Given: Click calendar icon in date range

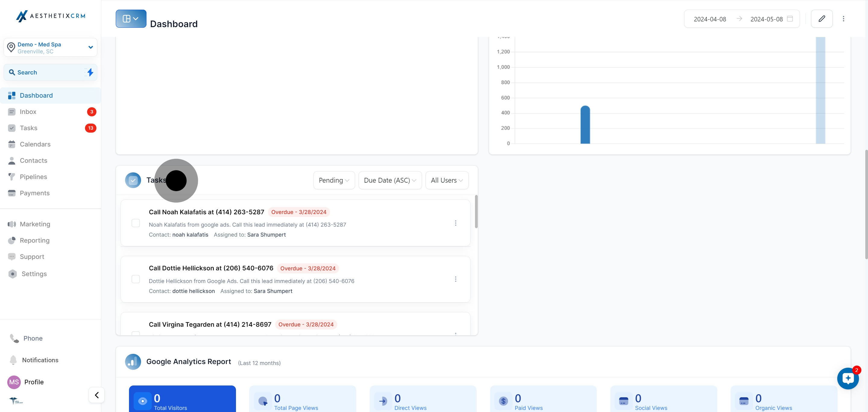Looking at the screenshot, I should [x=790, y=19].
